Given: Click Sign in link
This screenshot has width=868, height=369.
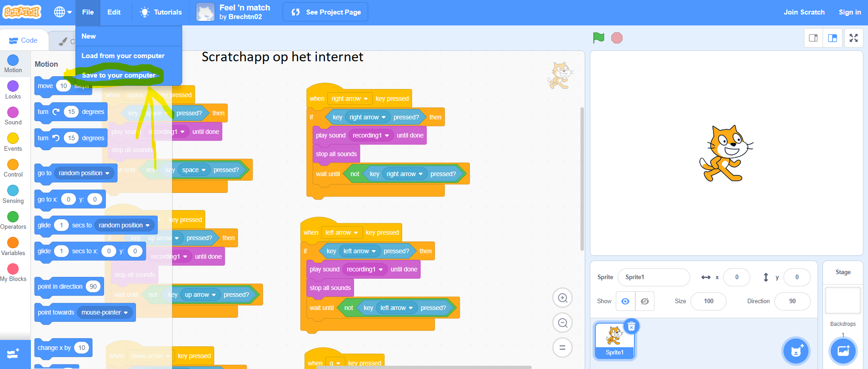Looking at the screenshot, I should coord(850,12).
